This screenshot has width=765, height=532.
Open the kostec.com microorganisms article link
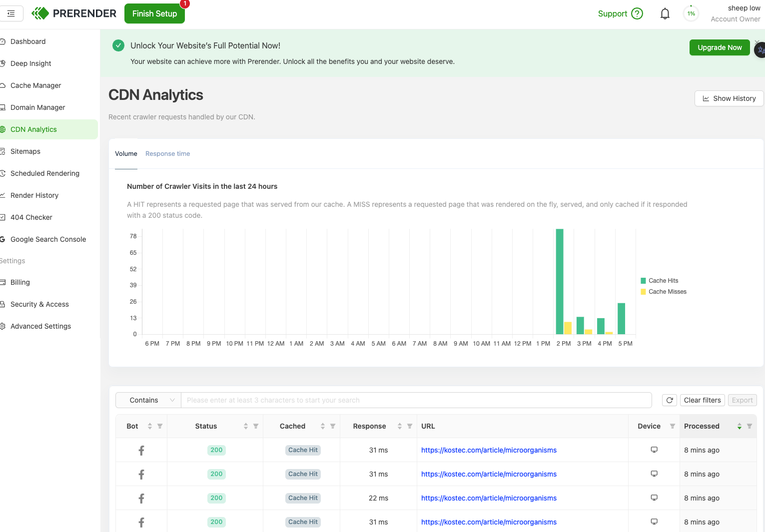click(489, 450)
